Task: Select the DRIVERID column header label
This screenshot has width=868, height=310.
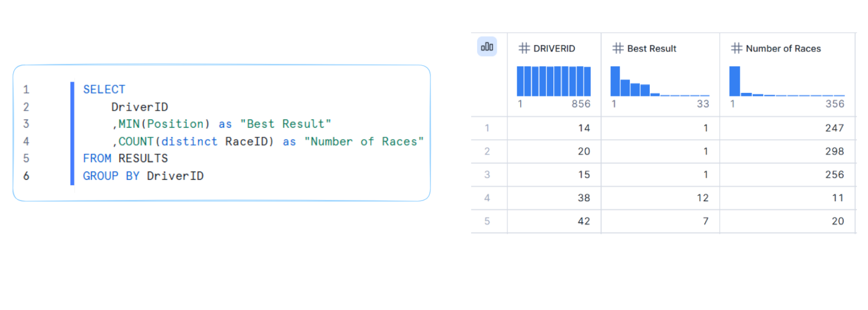Action: [554, 49]
